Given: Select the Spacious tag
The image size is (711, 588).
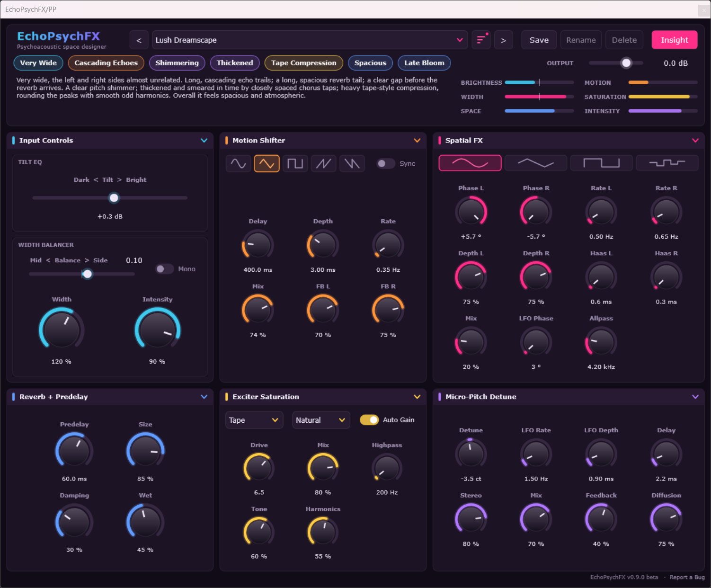Looking at the screenshot, I should point(370,63).
